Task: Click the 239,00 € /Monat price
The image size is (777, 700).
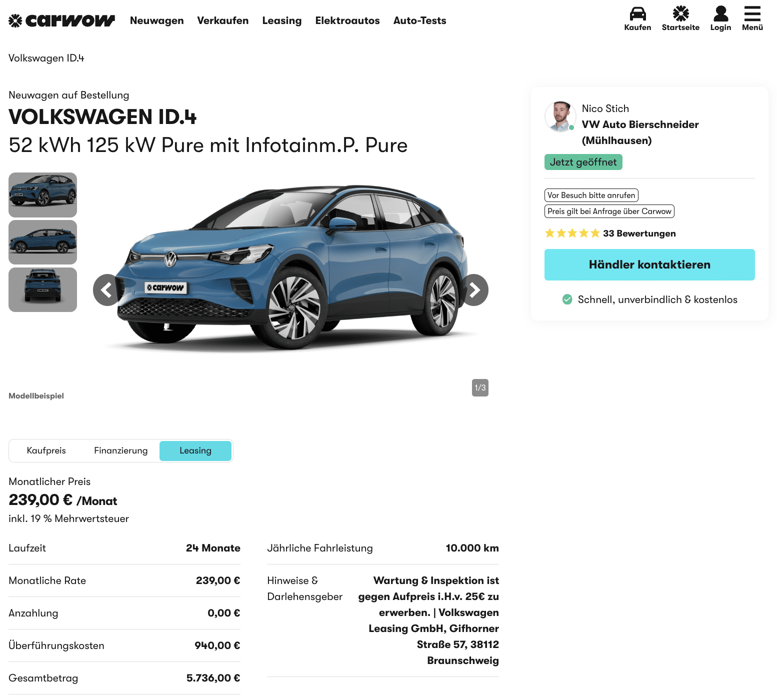Action: [63, 500]
